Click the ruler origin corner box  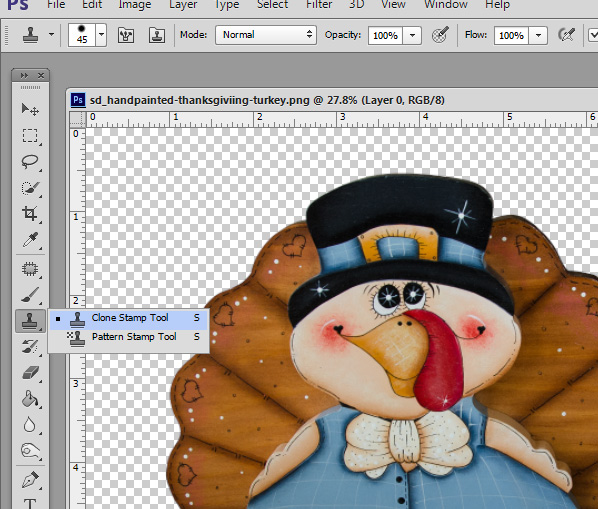(77, 119)
